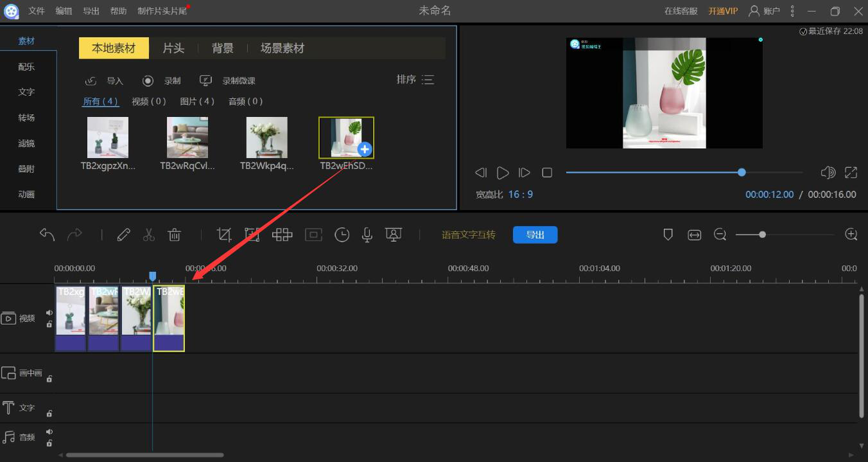Open the three-dot more options menu

(x=792, y=11)
